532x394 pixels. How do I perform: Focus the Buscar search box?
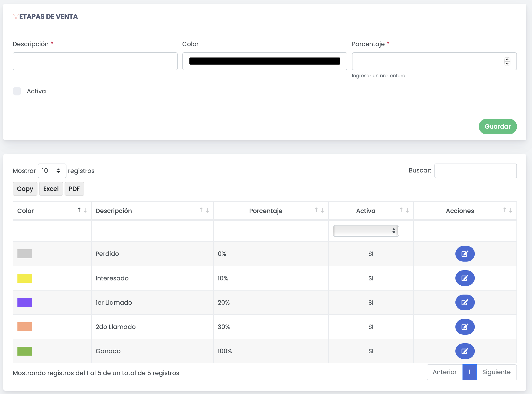tap(475, 171)
